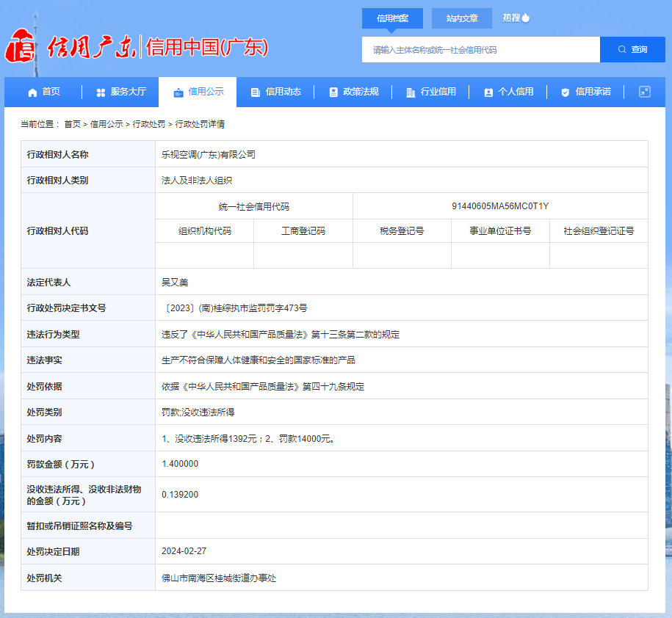Image resolution: width=672 pixels, height=618 pixels.
Task: Click company name 乐视空调(广东)有限公司
Action: tap(209, 155)
